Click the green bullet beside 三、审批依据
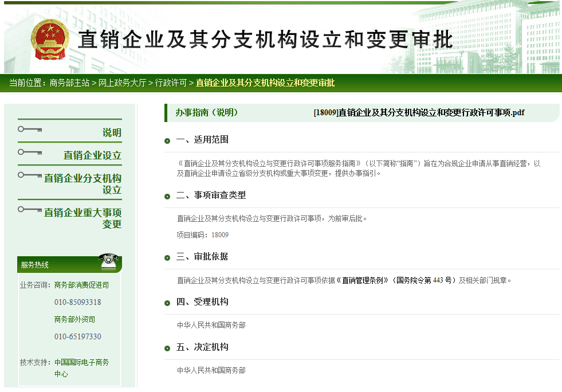The image size is (562, 392). (167, 258)
